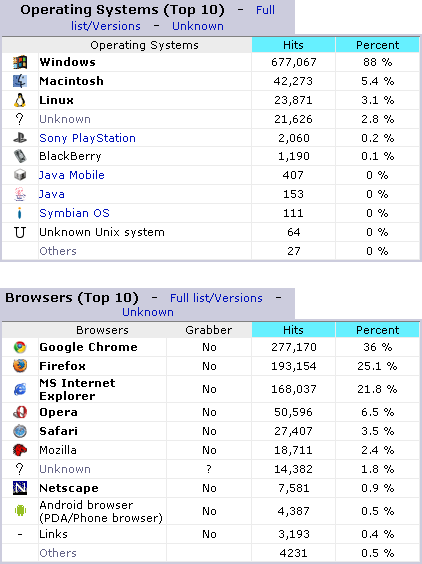Click the Windows logo icon
This screenshot has width=422, height=564.
tap(20, 62)
